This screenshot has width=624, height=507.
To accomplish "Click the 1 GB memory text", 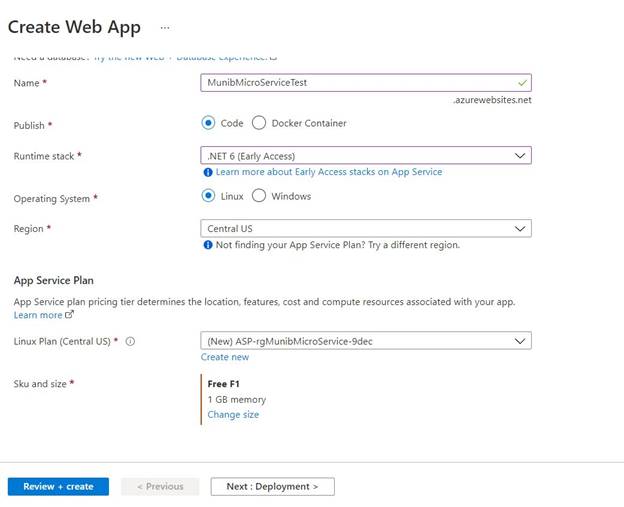I will [x=237, y=400].
